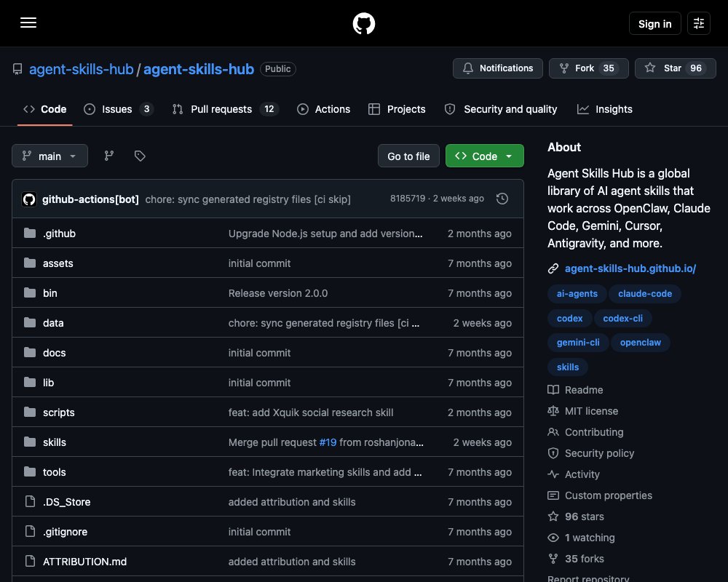Click the Contributing people icon
This screenshot has height=582, width=728.
click(x=553, y=432)
